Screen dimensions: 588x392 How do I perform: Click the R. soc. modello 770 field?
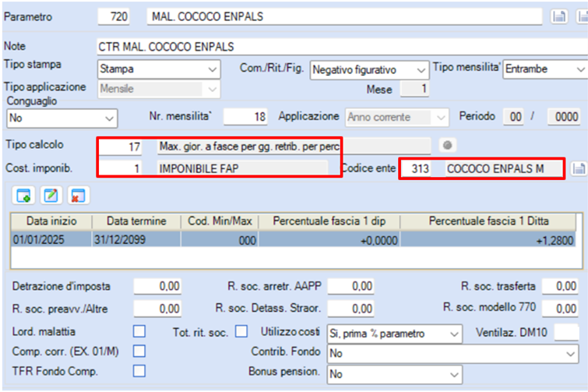tap(560, 309)
